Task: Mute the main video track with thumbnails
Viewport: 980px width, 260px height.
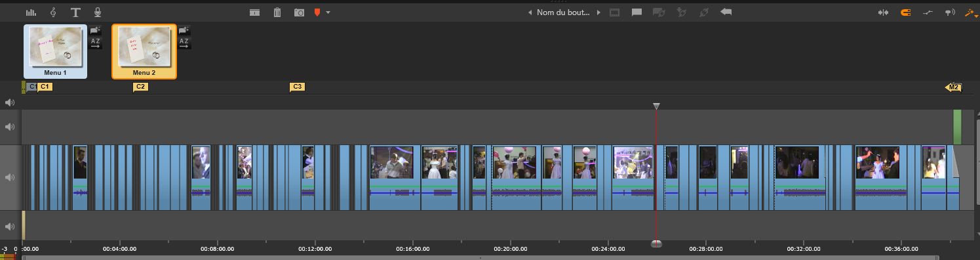Action: click(10, 177)
